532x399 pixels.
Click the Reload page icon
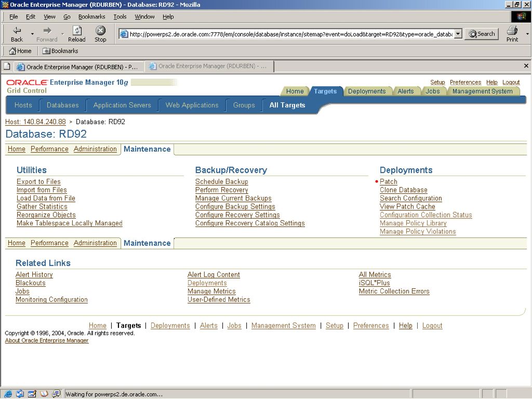[x=77, y=31]
